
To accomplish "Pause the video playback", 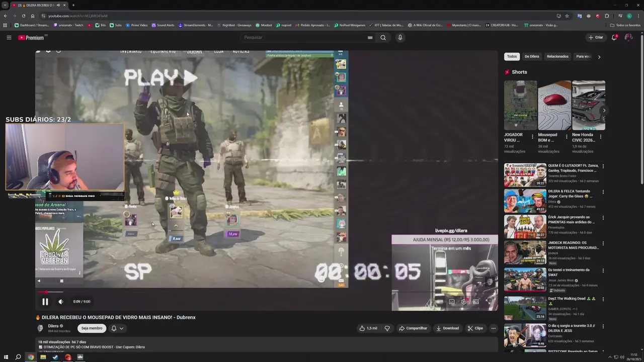I will pos(45,302).
